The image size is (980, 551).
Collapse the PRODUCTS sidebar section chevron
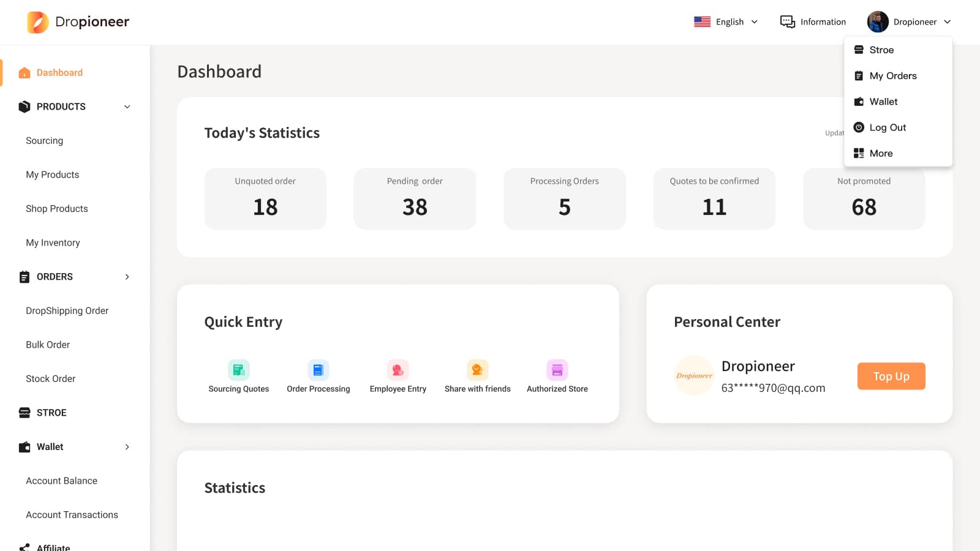(127, 107)
